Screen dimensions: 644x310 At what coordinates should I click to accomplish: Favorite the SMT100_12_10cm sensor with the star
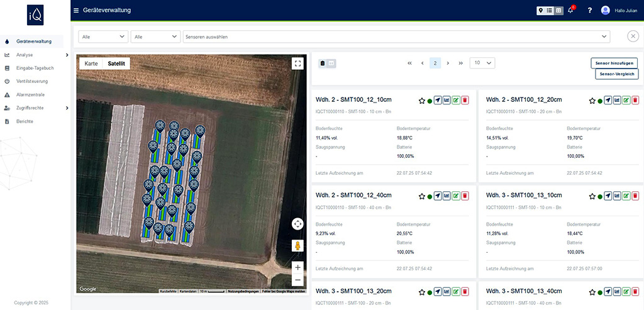pyautogui.click(x=422, y=101)
